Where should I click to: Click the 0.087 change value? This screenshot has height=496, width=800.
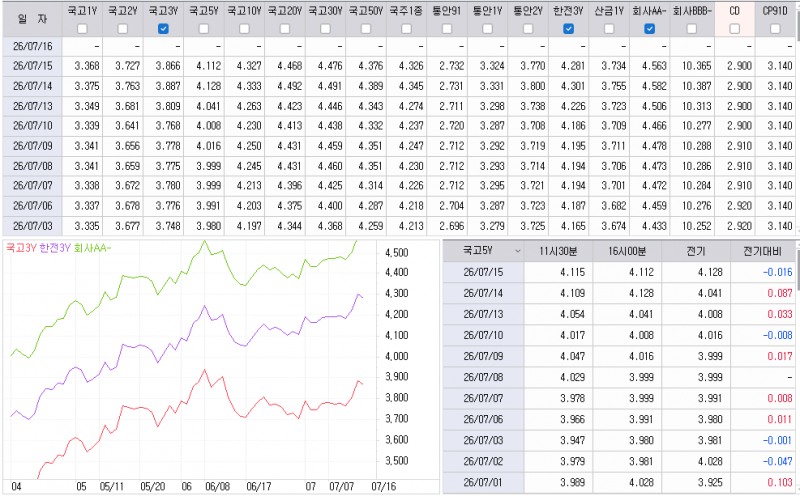[x=780, y=293]
